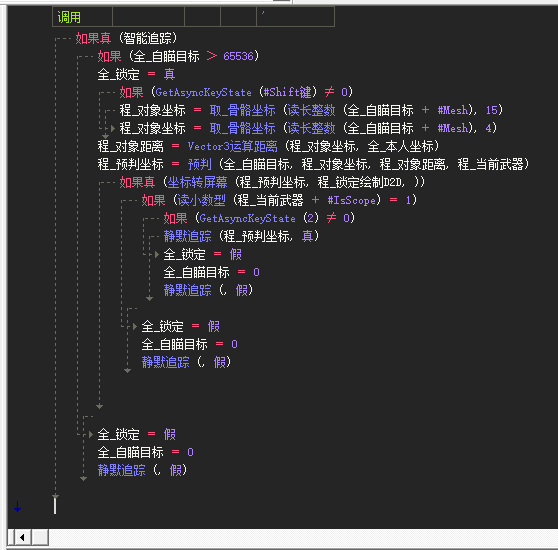The width and height of the screenshot is (558, 550).
Task: Click the horizontal scrollbar thumb
Action: pos(40,537)
